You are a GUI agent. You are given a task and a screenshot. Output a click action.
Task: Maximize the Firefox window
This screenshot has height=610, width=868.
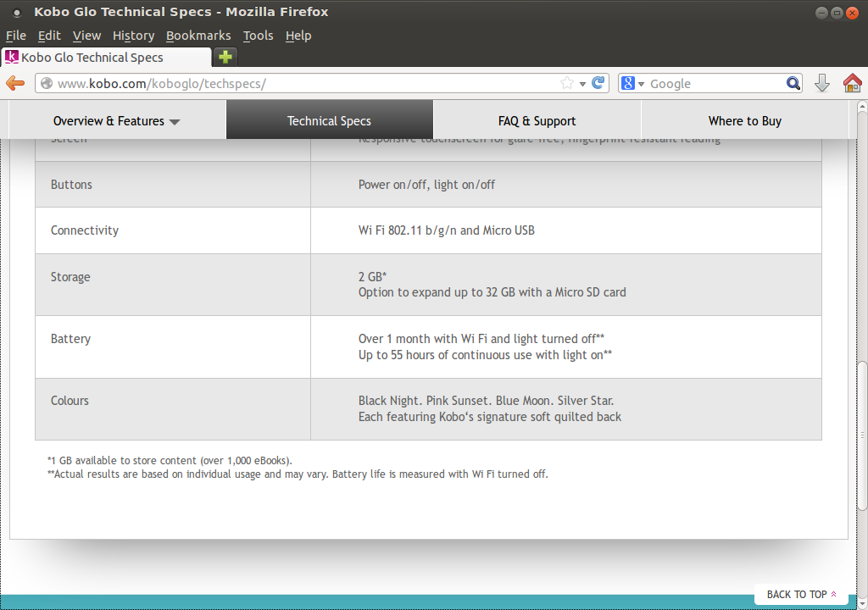(x=837, y=13)
